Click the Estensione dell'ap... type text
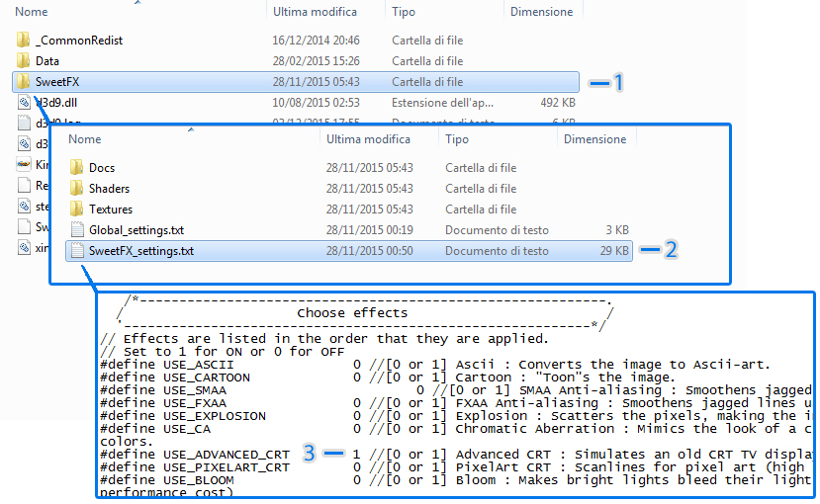Screen dimensions: 820x504 (x=442, y=103)
